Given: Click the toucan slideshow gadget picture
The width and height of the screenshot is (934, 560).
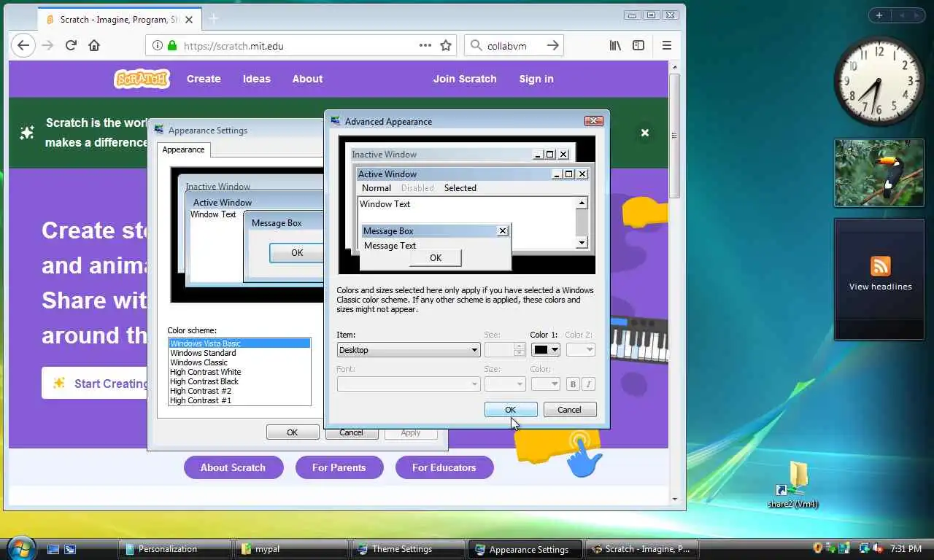Looking at the screenshot, I should coord(879,173).
